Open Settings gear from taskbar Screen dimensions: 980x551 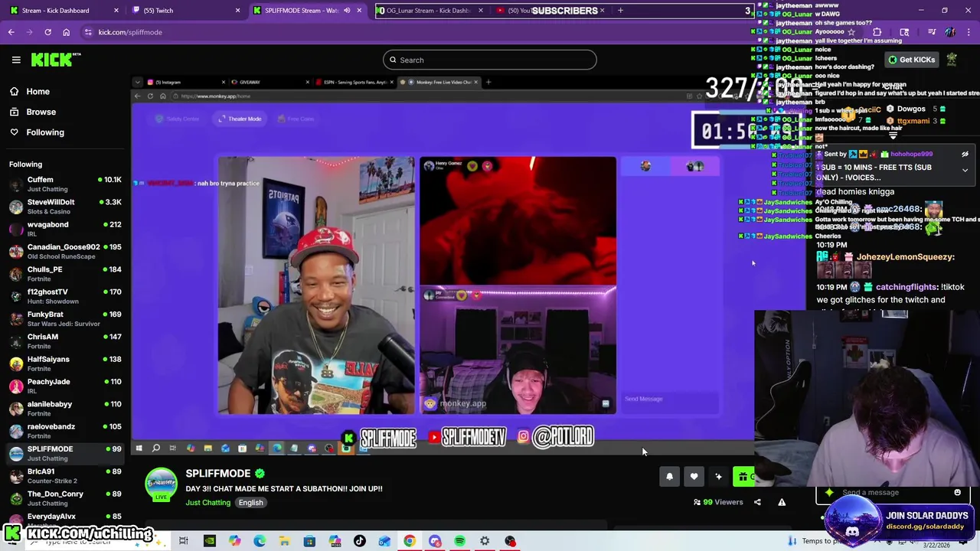[x=485, y=542]
